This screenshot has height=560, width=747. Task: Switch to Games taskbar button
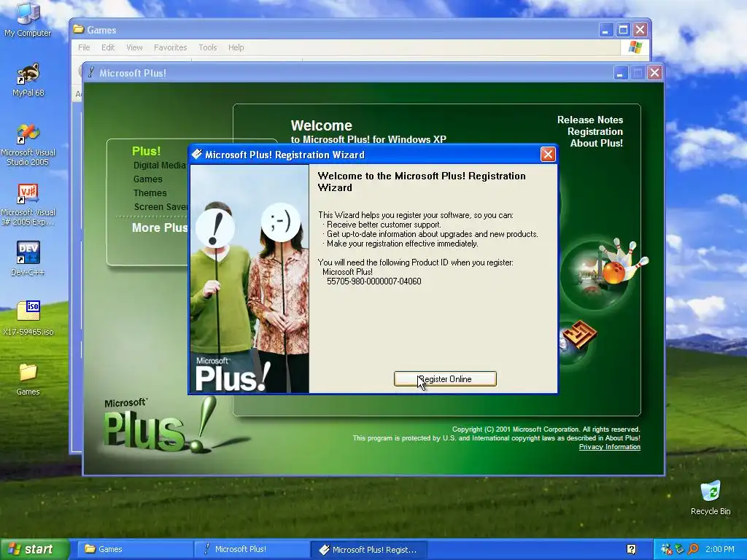135,549
